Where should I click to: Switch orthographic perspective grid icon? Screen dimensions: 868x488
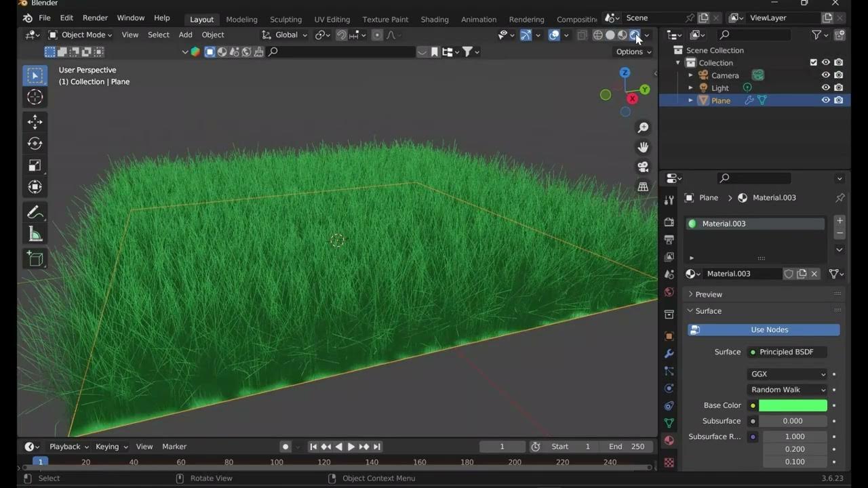643,186
